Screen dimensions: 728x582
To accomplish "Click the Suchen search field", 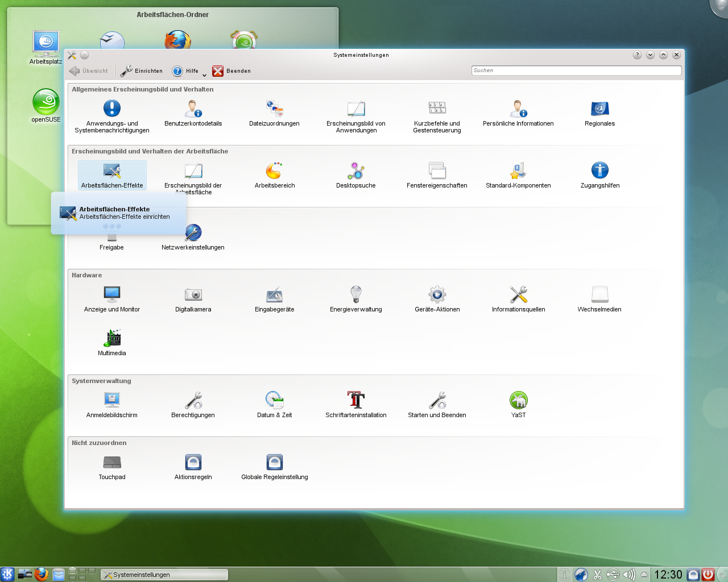I will tap(576, 70).
